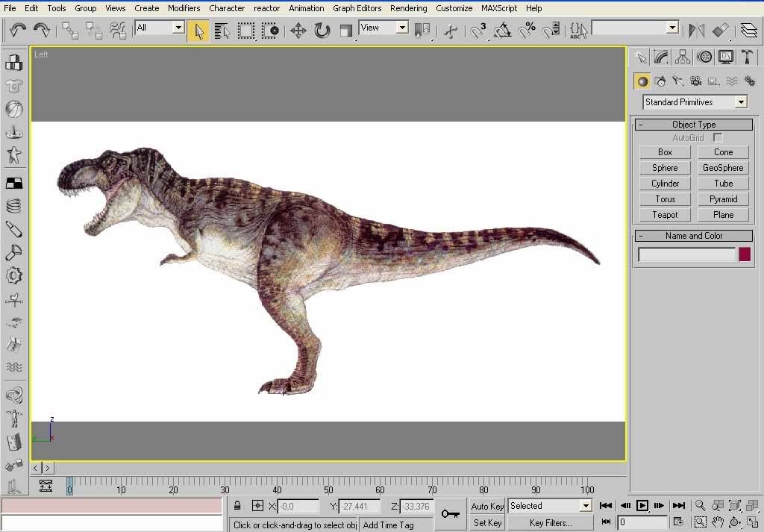This screenshot has width=764, height=532.
Task: Switch to Cameras category in Create panel
Action: pyautogui.click(x=695, y=81)
